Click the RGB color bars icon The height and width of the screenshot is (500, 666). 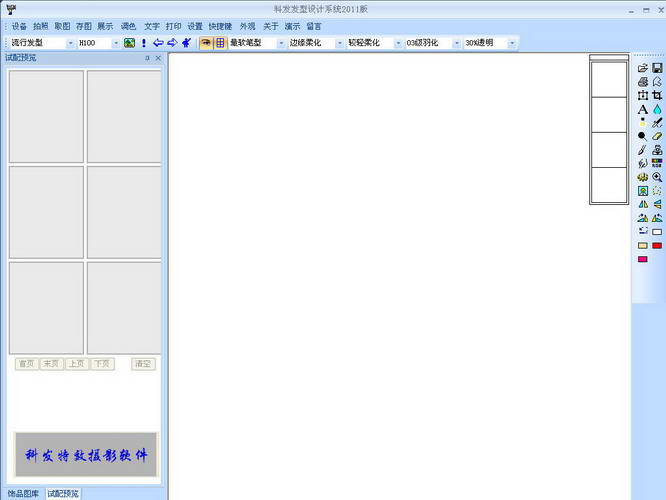pyautogui.click(x=657, y=164)
